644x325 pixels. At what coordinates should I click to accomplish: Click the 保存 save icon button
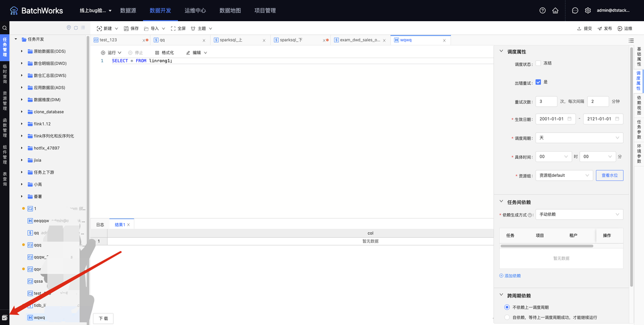click(131, 28)
